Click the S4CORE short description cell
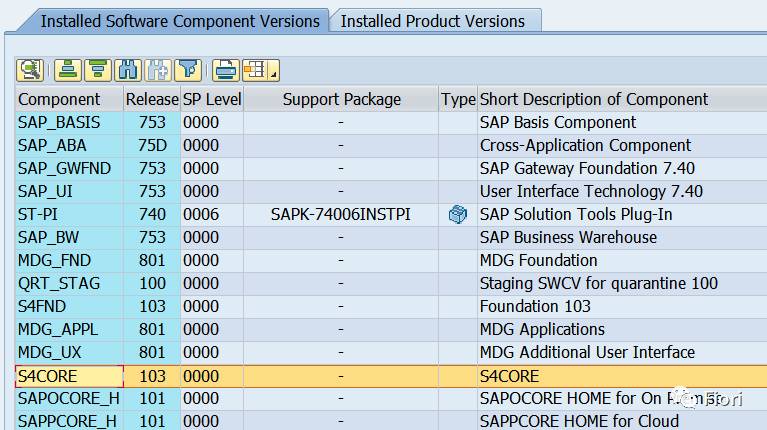The image size is (767, 430). (x=622, y=376)
